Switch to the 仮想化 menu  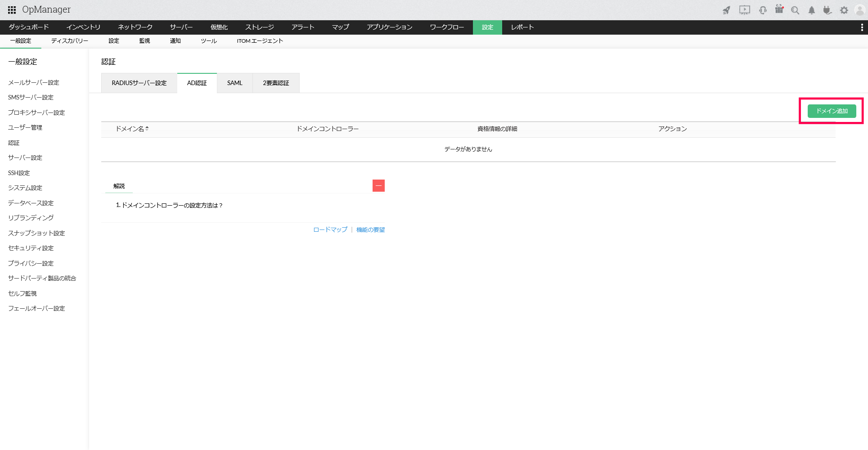click(219, 27)
